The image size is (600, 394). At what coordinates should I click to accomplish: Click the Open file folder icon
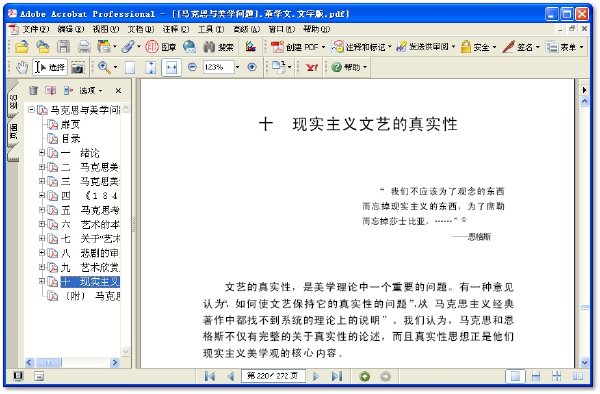[x=22, y=47]
